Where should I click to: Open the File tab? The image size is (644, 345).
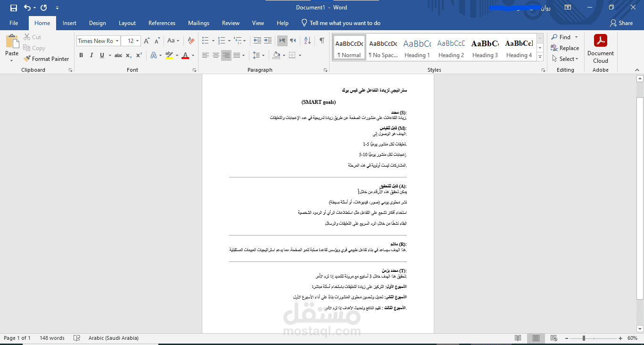pos(14,23)
